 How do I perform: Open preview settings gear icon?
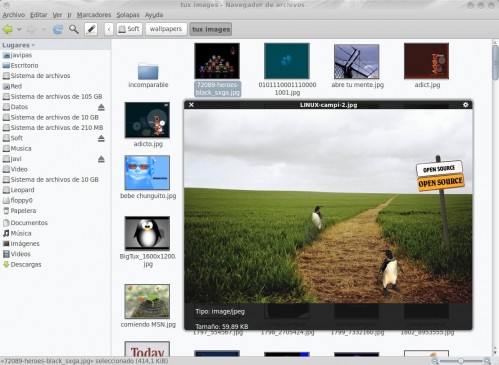[465, 105]
